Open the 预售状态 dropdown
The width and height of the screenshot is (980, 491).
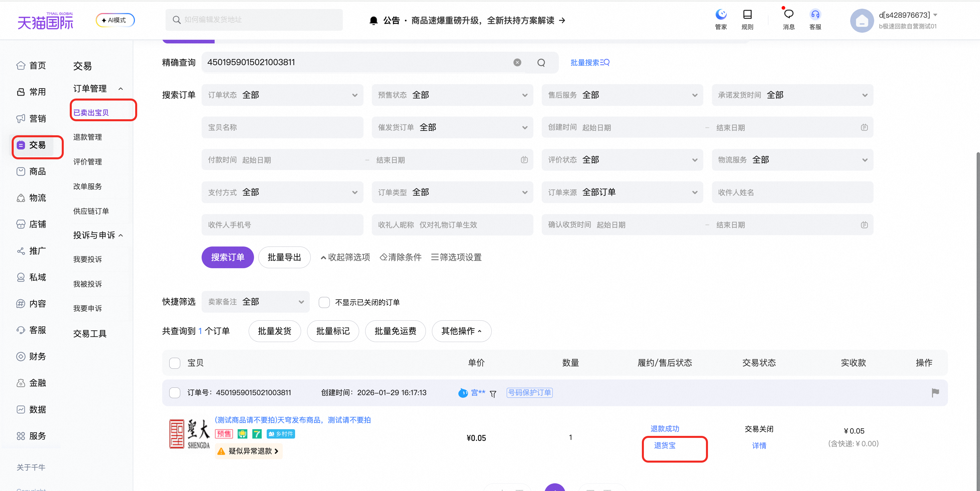coord(452,95)
